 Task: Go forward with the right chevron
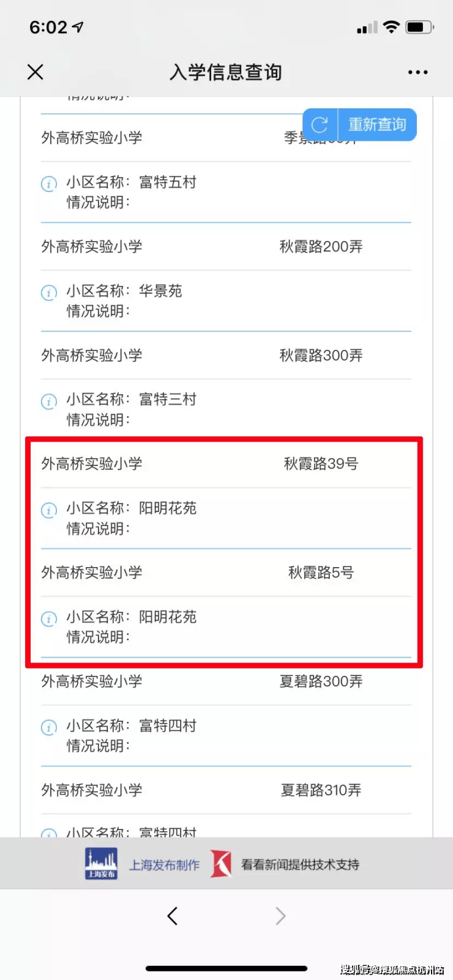[280, 916]
